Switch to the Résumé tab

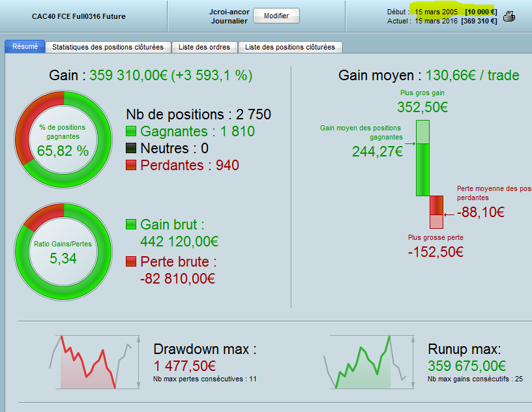click(25, 47)
